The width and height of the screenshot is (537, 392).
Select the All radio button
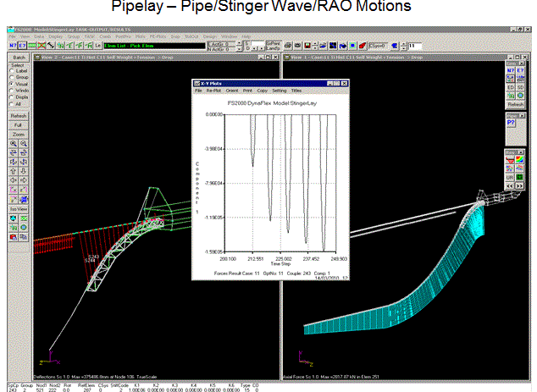click(10, 103)
